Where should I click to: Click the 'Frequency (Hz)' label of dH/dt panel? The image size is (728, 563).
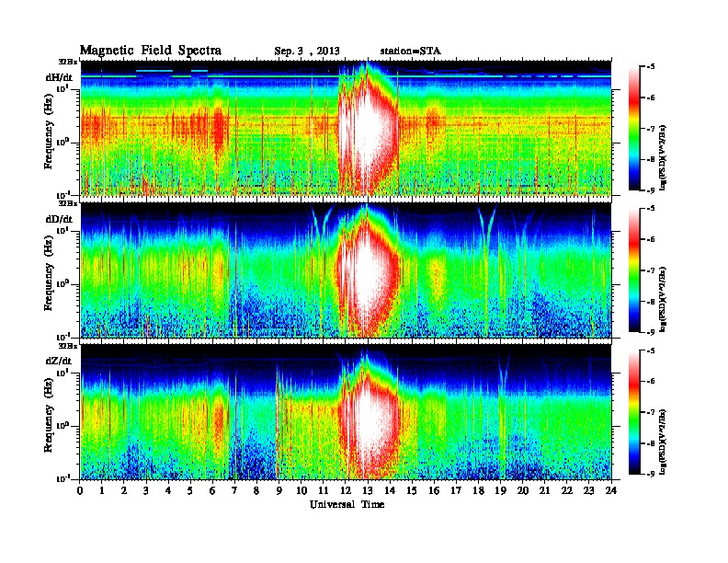[49, 132]
